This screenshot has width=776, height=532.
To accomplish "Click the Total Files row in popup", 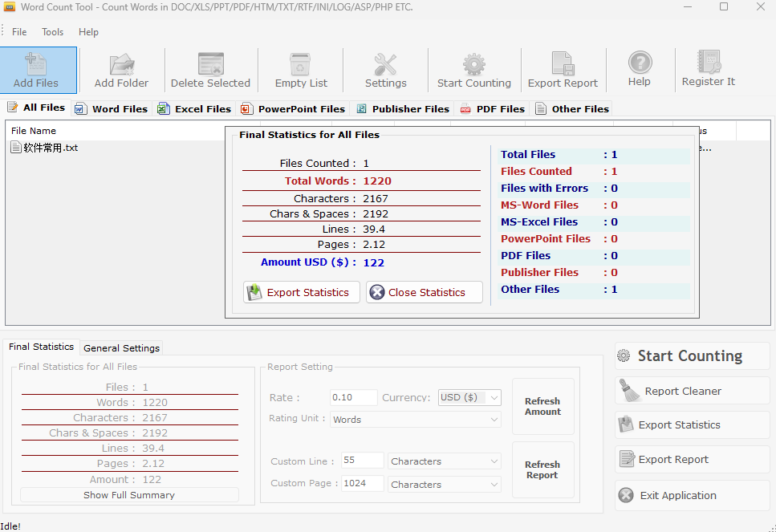I will point(594,154).
